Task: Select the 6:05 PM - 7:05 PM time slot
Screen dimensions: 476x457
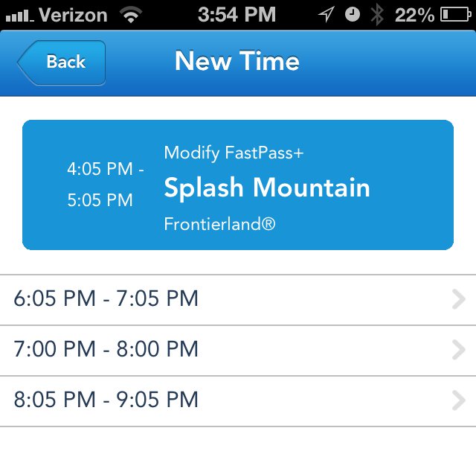Action: coord(238,300)
